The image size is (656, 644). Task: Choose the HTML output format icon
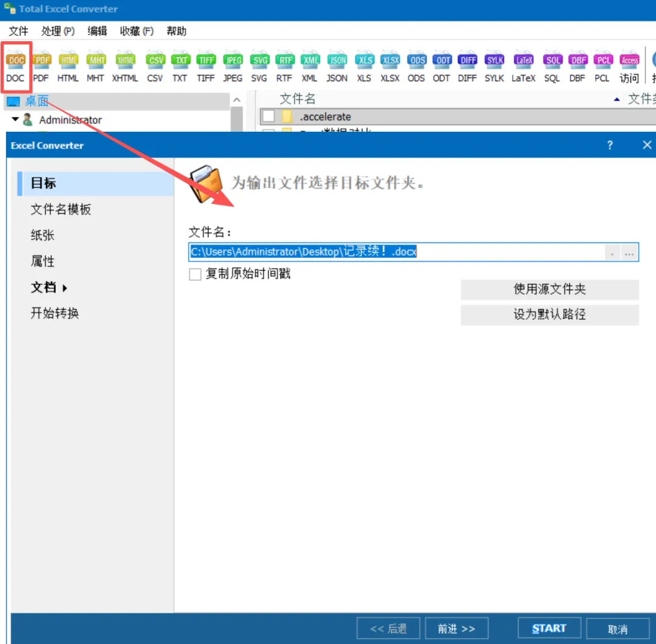point(68,67)
